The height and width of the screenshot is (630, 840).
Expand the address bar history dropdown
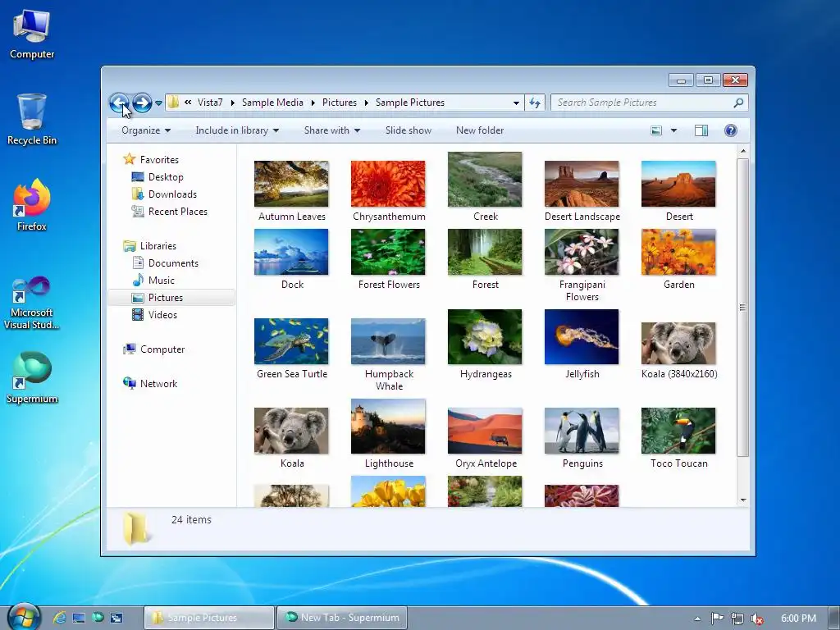point(516,103)
